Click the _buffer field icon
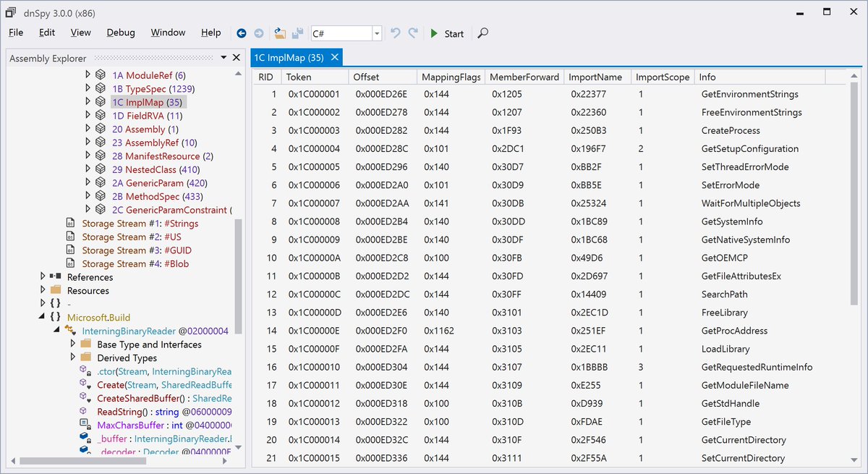 click(x=85, y=439)
